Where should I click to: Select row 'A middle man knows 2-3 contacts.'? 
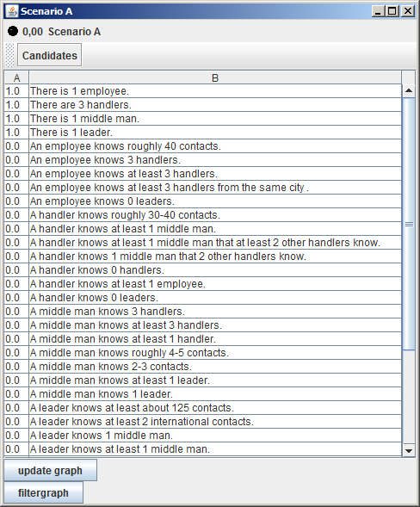203,367
